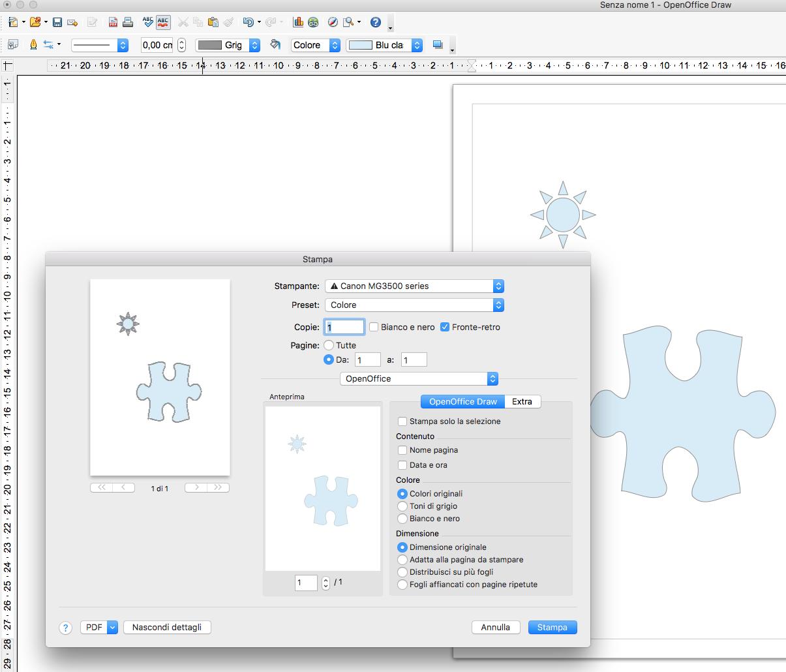
Task: Click the Anteprima page number stepper
Action: tap(326, 583)
